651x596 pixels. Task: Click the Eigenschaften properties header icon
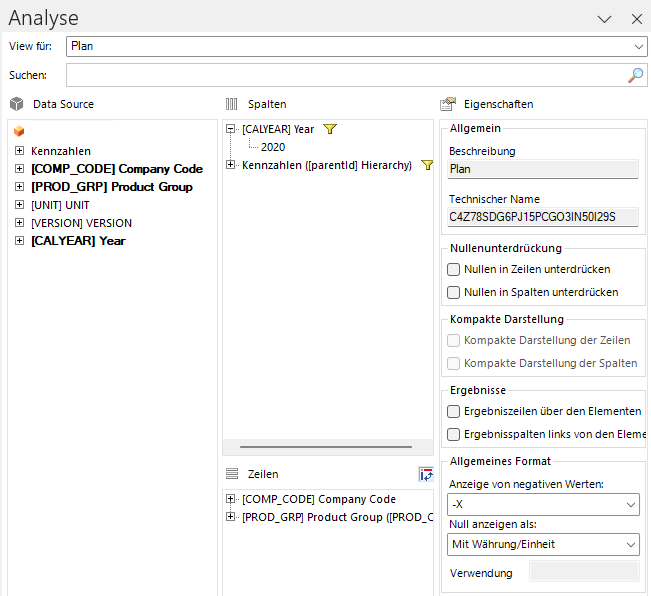pyautogui.click(x=448, y=104)
